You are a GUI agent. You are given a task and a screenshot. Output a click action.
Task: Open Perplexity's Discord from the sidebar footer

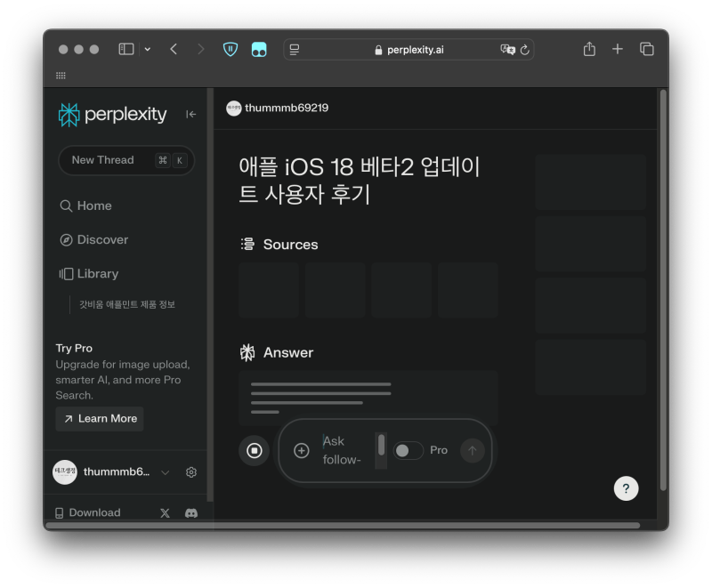pos(190,512)
